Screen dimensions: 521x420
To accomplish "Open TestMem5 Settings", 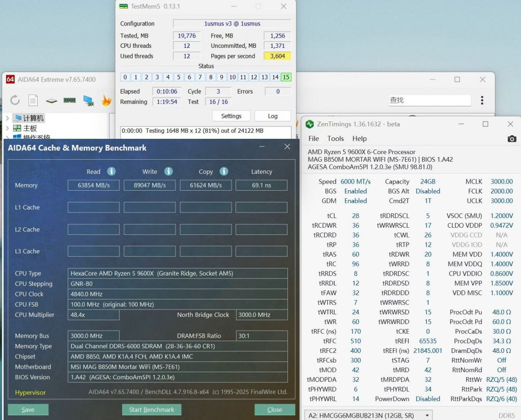I will (231, 116).
